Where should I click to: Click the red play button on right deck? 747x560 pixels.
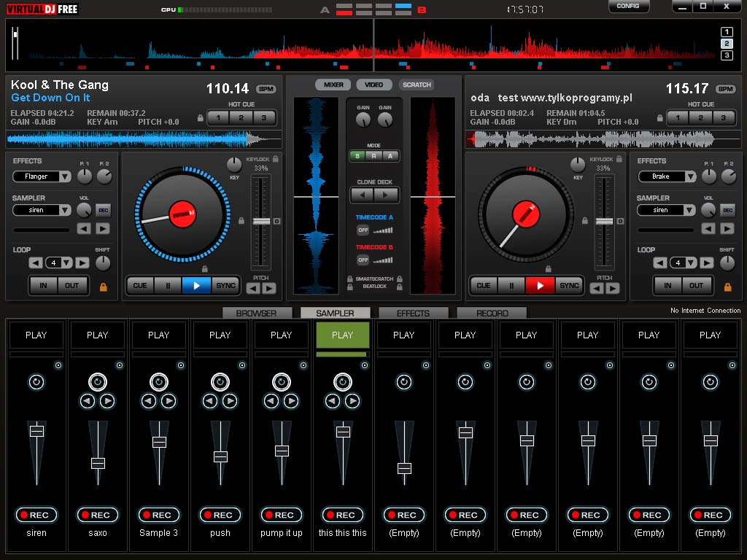[x=540, y=286]
